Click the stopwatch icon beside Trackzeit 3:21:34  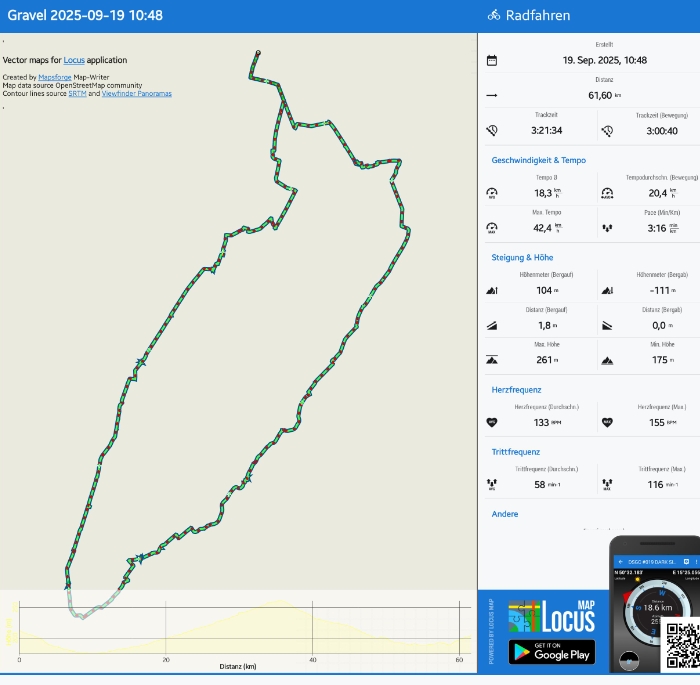pos(491,130)
